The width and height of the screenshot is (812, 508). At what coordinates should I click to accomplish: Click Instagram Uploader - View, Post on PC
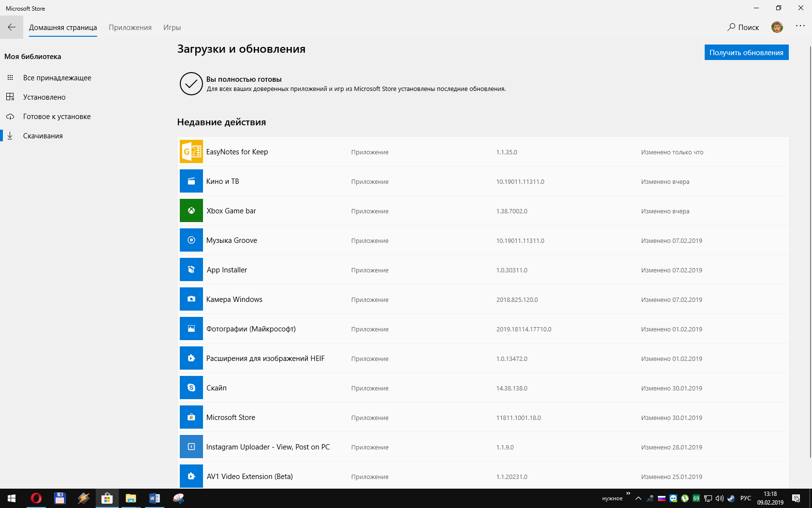(268, 447)
